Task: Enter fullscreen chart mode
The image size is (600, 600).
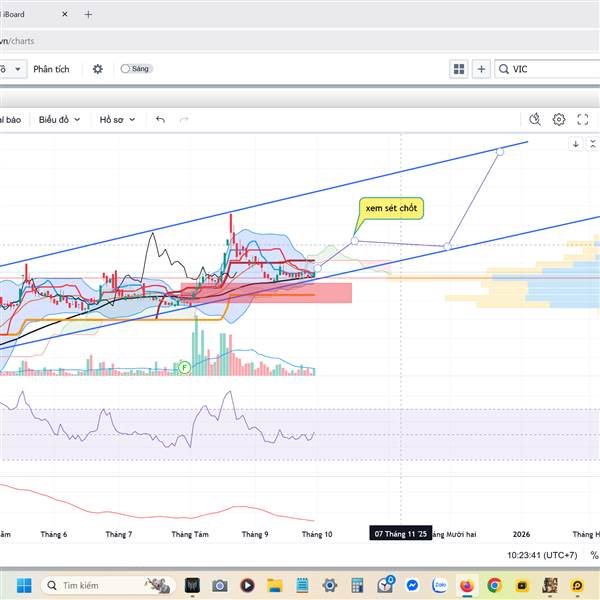Action: point(583,119)
